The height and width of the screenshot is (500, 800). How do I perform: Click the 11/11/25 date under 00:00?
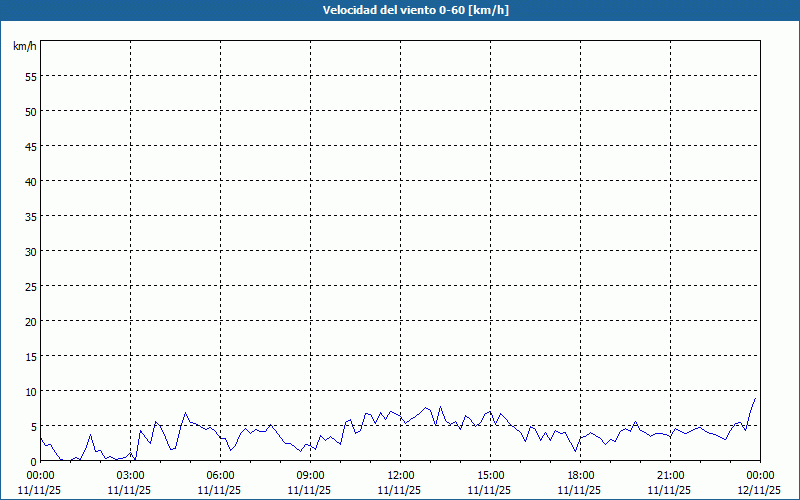pos(40,490)
